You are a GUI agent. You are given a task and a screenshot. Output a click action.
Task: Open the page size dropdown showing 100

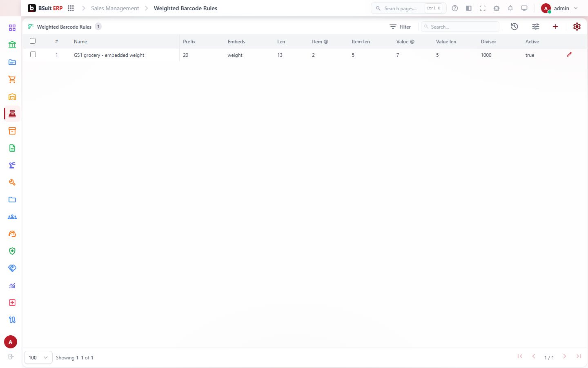click(38, 357)
